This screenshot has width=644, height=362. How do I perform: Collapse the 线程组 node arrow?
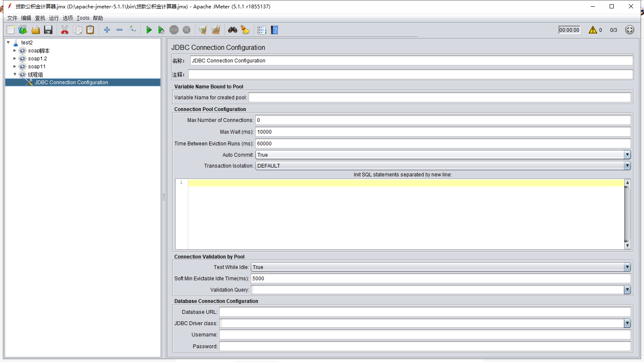pos(15,74)
